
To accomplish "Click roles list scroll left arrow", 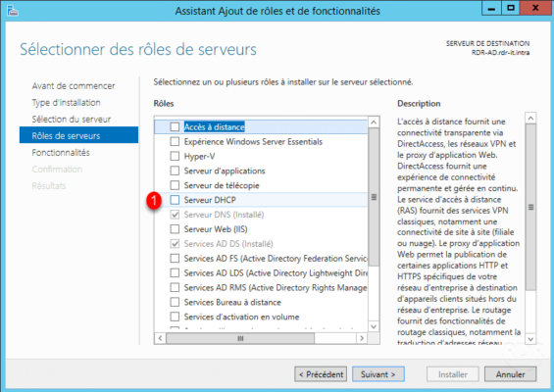I will coord(161,338).
